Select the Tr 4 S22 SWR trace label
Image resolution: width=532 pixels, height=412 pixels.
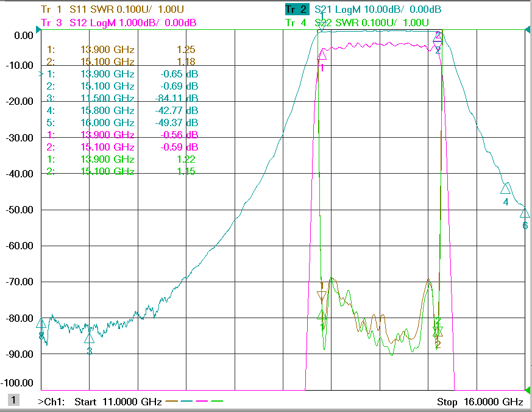357,23
